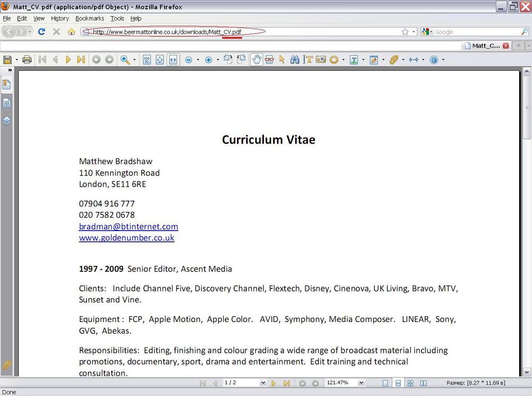Click the Select Text tool

click(x=308, y=60)
